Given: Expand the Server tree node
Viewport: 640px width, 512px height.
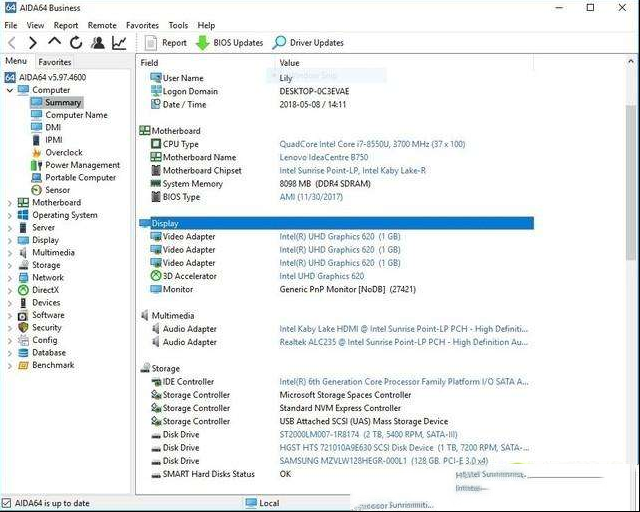Looking at the screenshot, I should (10, 228).
